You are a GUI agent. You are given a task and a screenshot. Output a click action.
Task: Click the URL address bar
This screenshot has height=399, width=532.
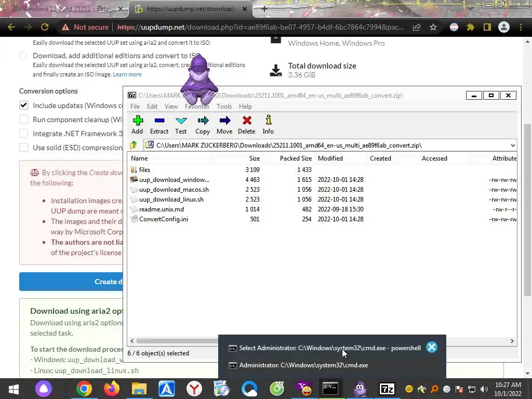[x=261, y=27]
